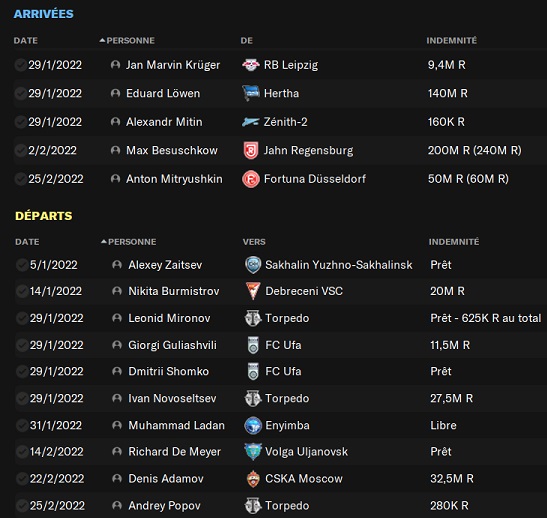The height and width of the screenshot is (518, 547).
Task: Click the Hertha club crest
Action: (x=251, y=93)
